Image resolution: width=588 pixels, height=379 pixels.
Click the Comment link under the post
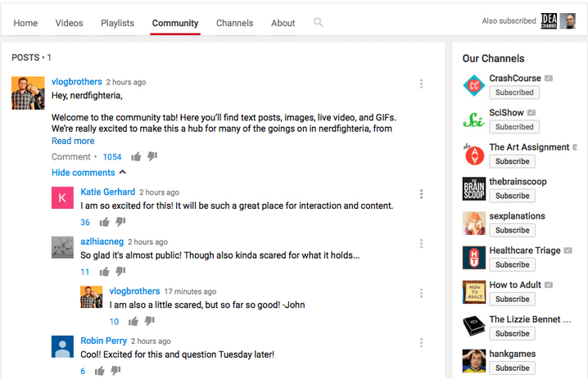coord(71,157)
